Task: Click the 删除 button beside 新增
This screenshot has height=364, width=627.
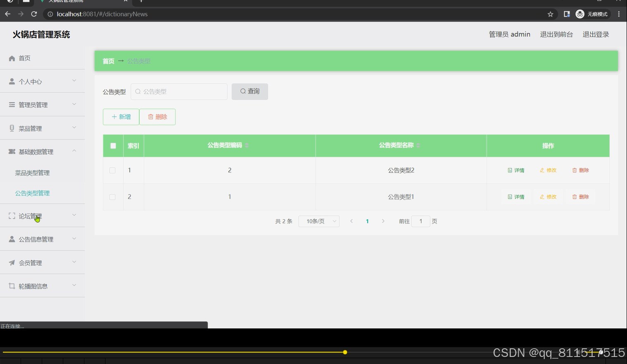Action: (158, 117)
